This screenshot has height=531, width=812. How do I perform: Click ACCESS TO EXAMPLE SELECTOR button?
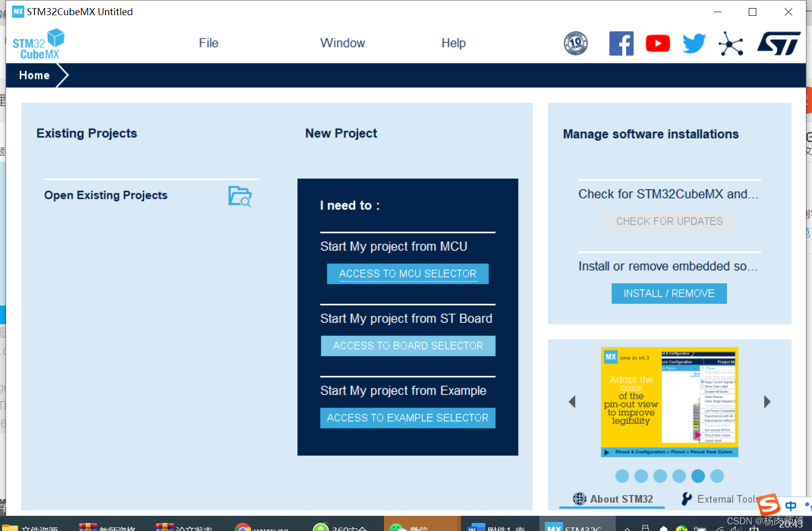pos(408,418)
